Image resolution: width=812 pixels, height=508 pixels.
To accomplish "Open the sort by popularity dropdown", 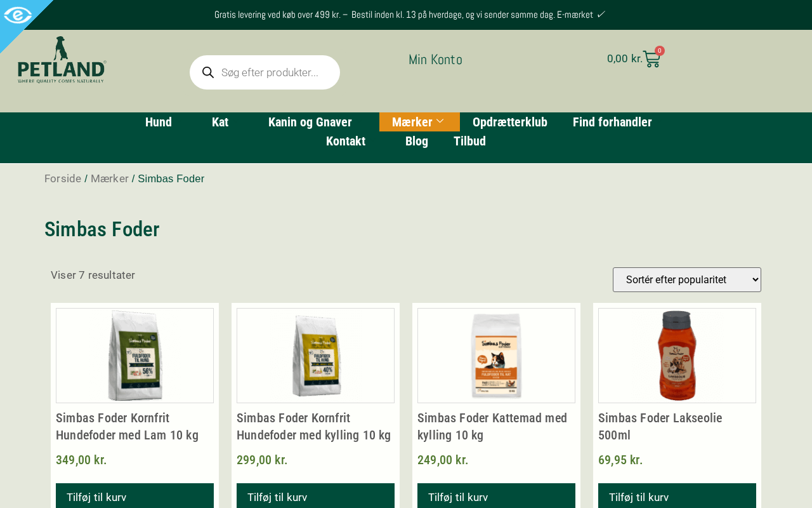I will (687, 279).
